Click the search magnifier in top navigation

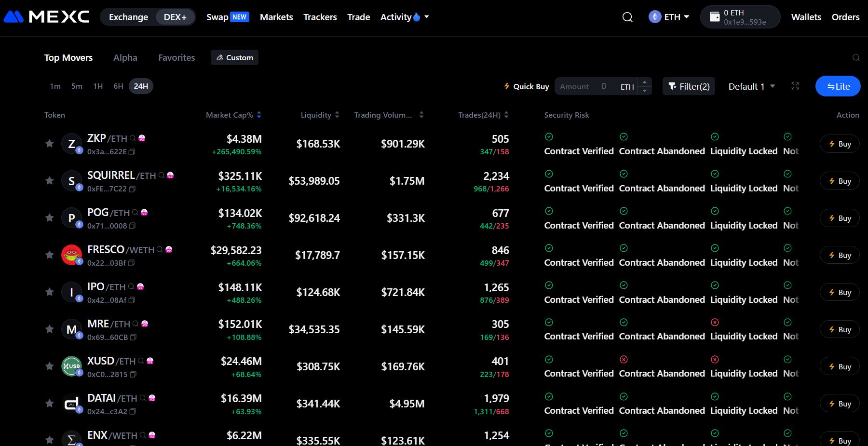(x=627, y=17)
